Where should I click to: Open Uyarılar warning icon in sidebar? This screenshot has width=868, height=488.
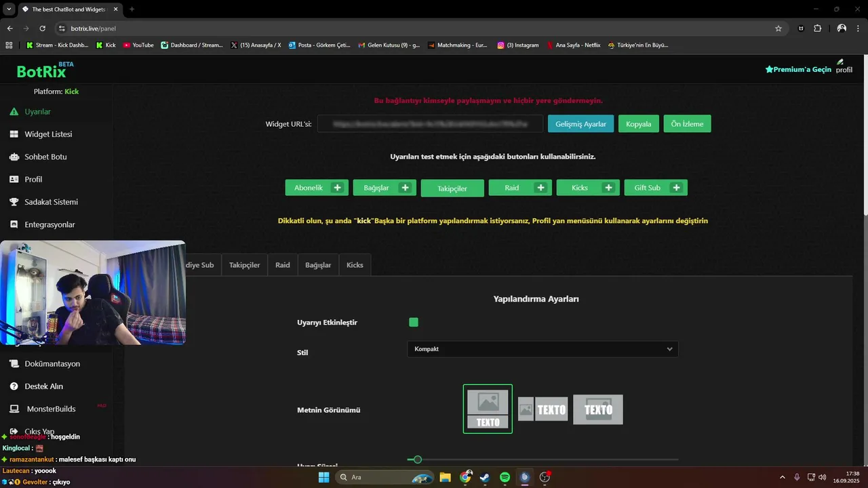coord(14,112)
